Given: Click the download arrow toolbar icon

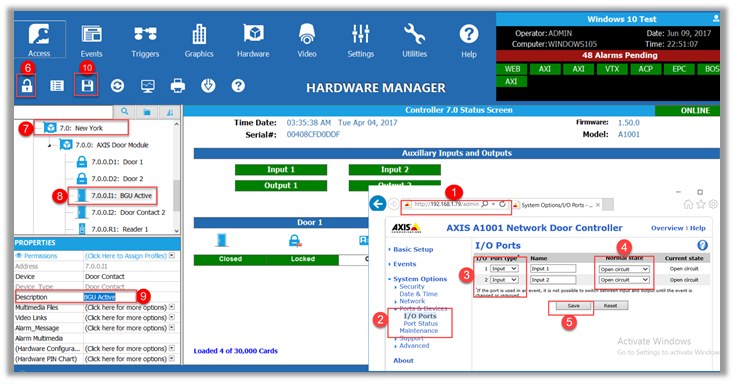Looking at the screenshot, I should (x=208, y=86).
